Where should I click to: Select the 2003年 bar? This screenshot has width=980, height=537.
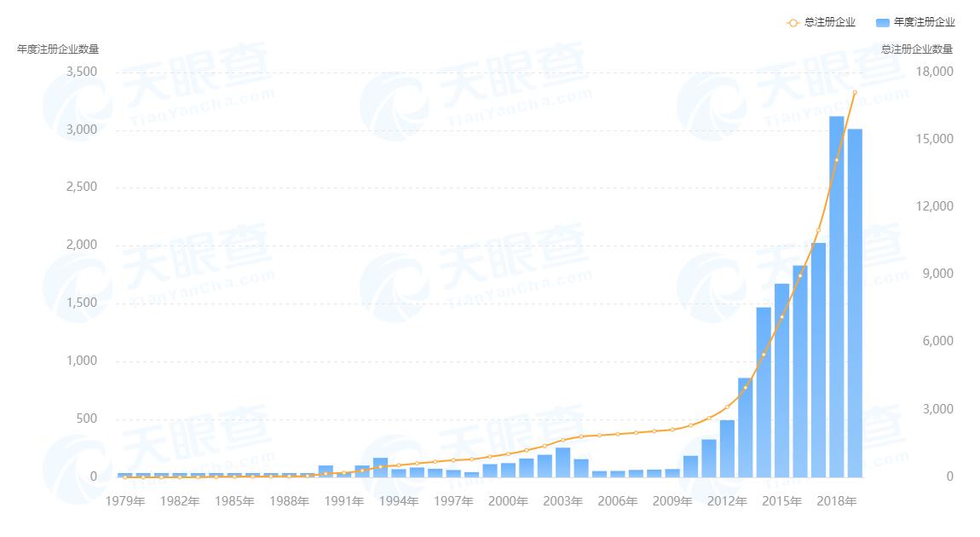(x=563, y=463)
